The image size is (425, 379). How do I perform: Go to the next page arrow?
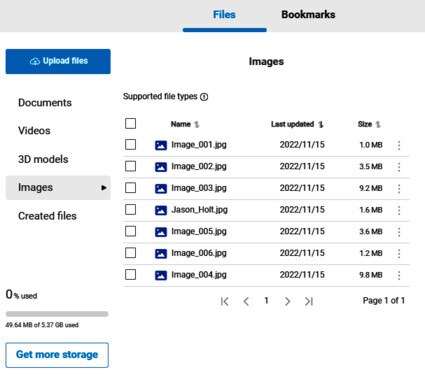click(x=287, y=301)
